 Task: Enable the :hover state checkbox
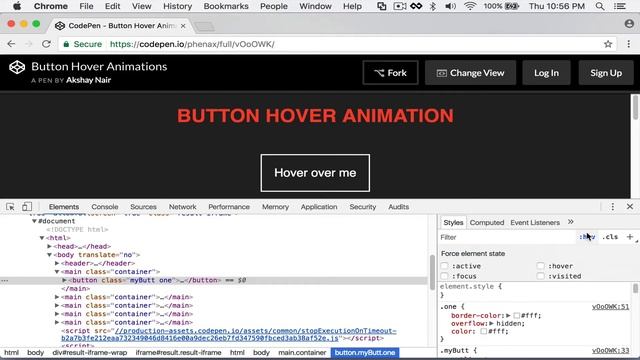click(540, 266)
